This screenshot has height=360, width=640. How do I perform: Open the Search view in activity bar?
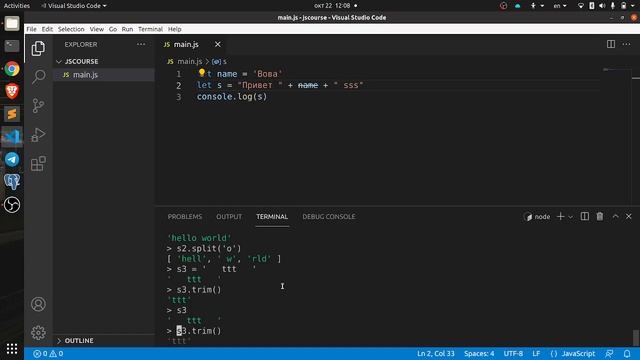coord(38,76)
